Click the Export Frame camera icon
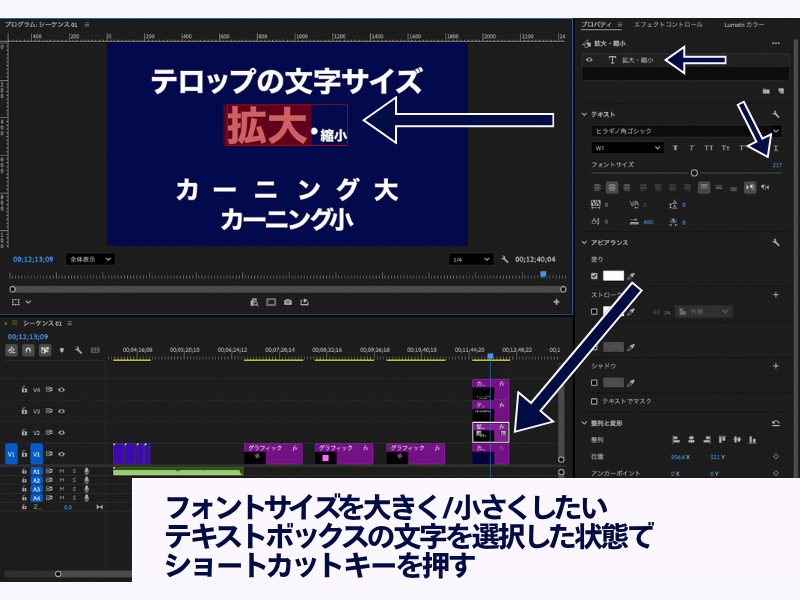Image resolution: width=800 pixels, height=600 pixels. pyautogui.click(x=288, y=301)
